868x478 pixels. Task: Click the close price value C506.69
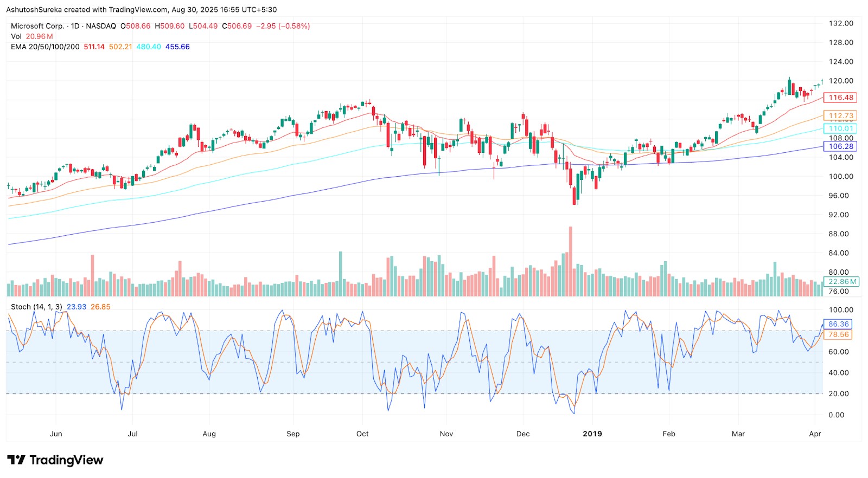click(x=237, y=26)
